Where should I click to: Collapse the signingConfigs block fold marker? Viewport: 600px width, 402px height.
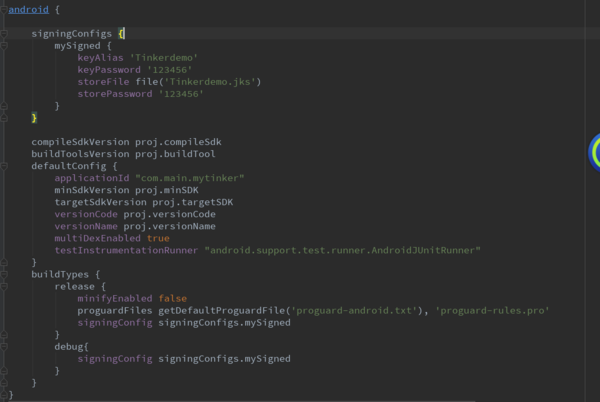pos(3,34)
